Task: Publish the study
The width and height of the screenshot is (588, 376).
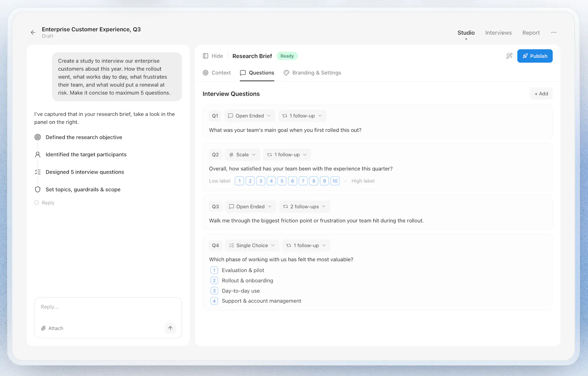Action: point(535,56)
